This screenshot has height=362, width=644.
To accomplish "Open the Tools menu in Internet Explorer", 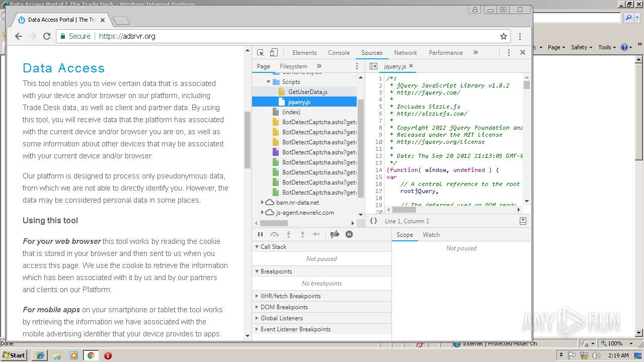I will [607, 47].
